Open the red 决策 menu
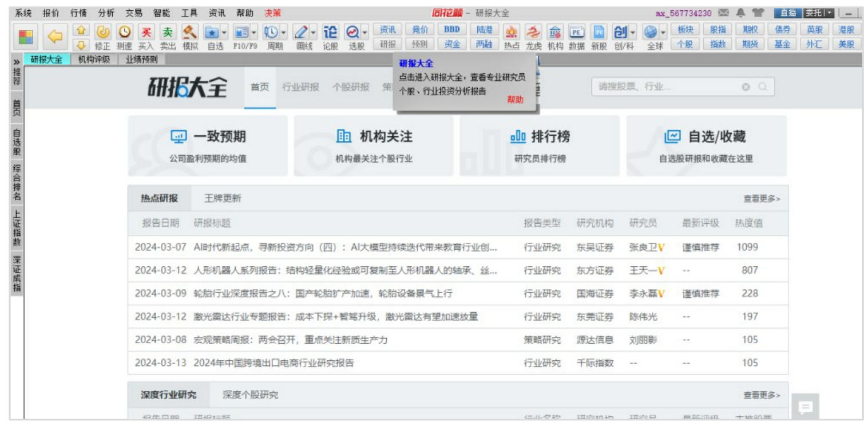 tap(272, 13)
